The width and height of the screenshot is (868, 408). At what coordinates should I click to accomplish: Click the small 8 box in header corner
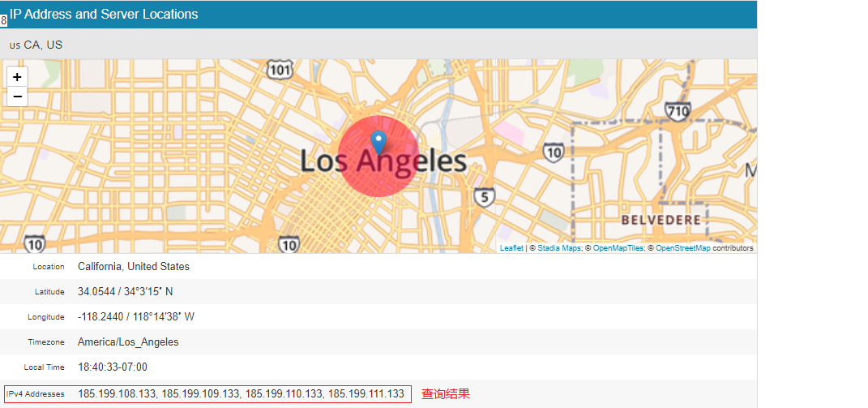[x=4, y=20]
